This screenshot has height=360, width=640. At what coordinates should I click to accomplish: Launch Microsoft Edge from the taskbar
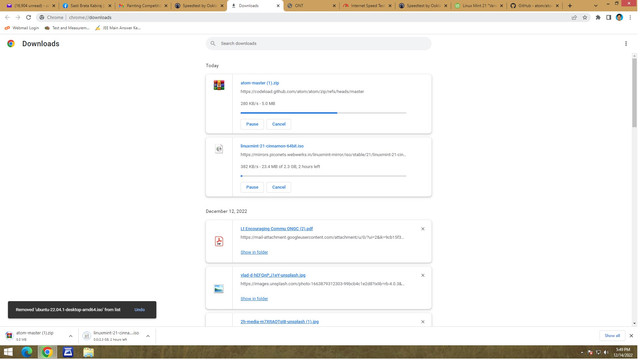[x=27, y=352]
